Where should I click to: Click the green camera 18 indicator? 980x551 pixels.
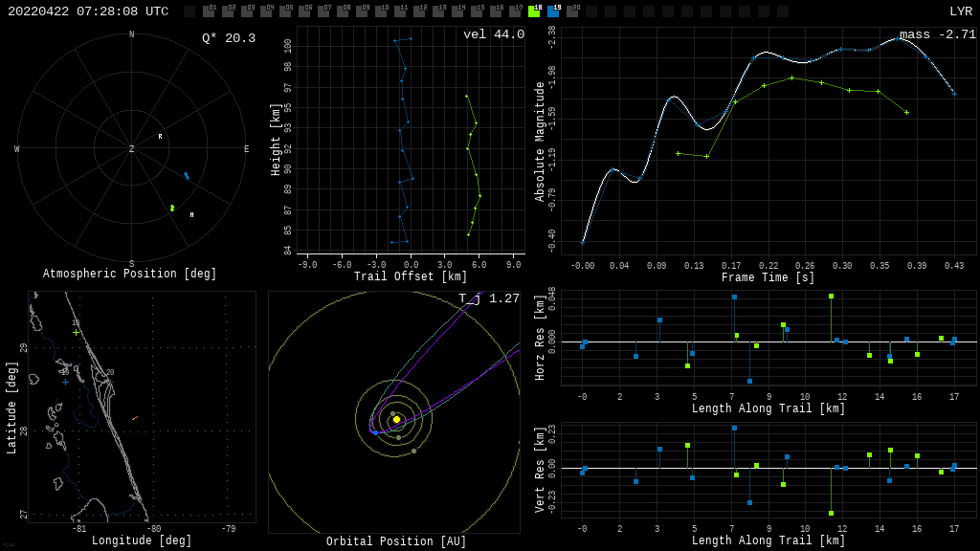[534, 11]
